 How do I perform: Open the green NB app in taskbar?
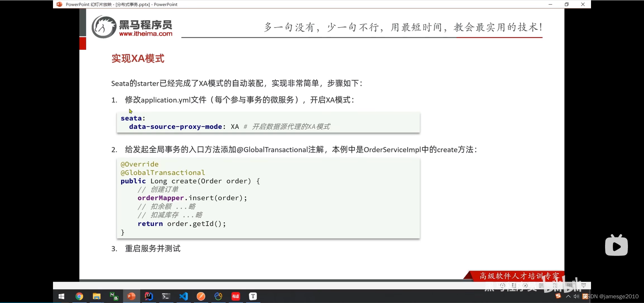[114, 296]
